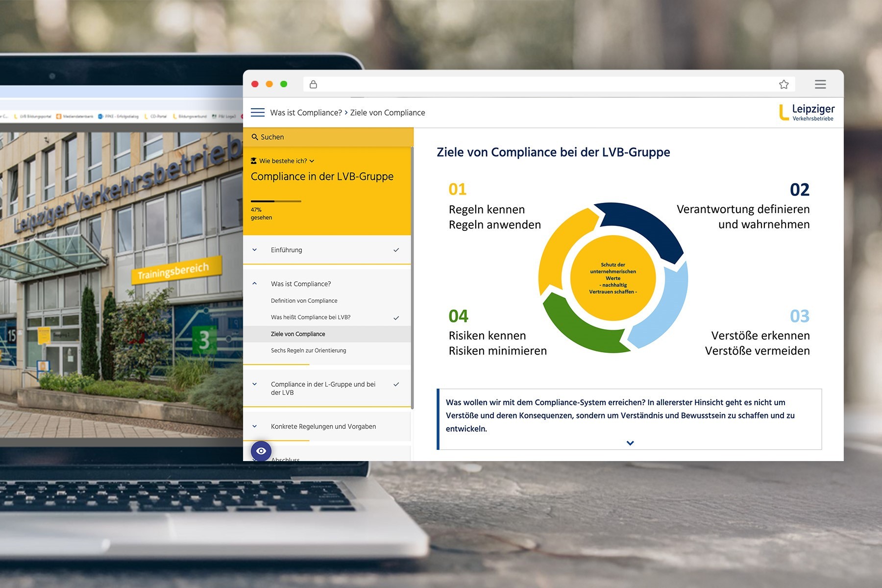Bookmark page with the star icon
882x588 pixels.
coord(784,84)
